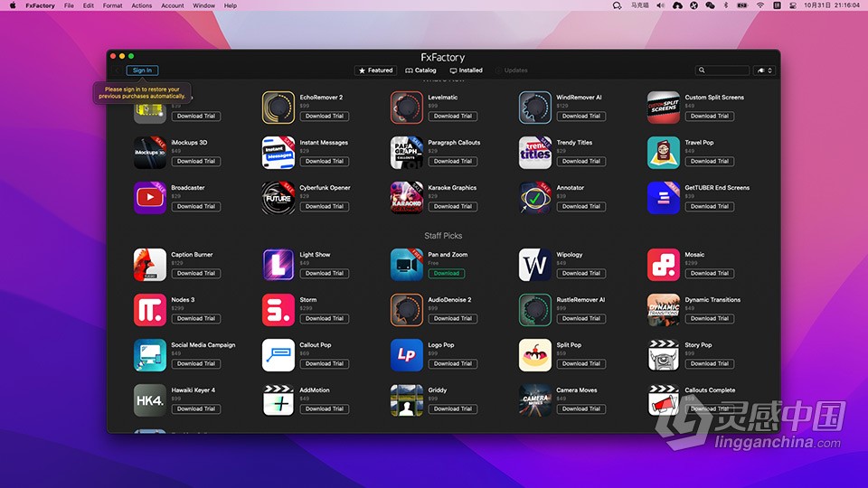Open the Split Pop dessert icon
868x488 pixels.
(x=534, y=355)
